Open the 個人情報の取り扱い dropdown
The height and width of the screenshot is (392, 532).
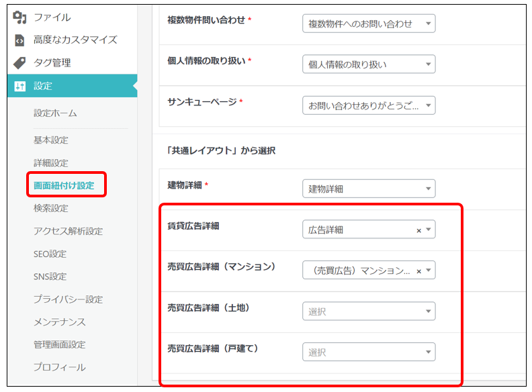[x=368, y=64]
